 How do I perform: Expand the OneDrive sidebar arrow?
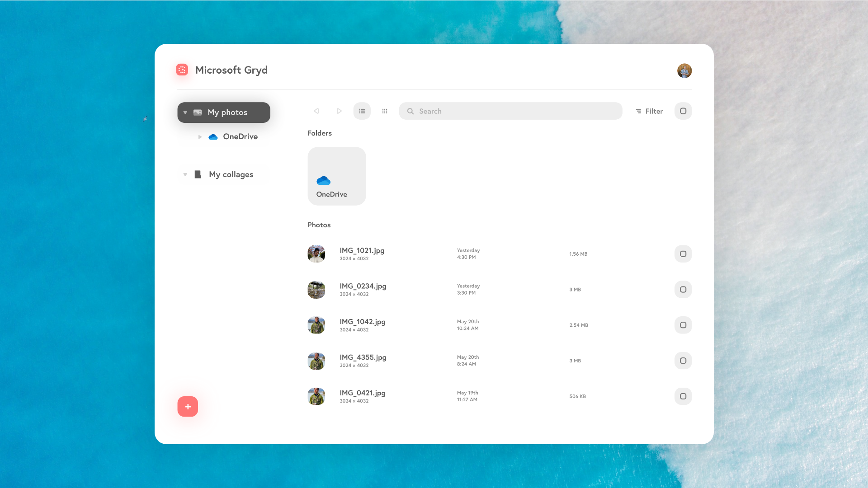click(x=200, y=137)
